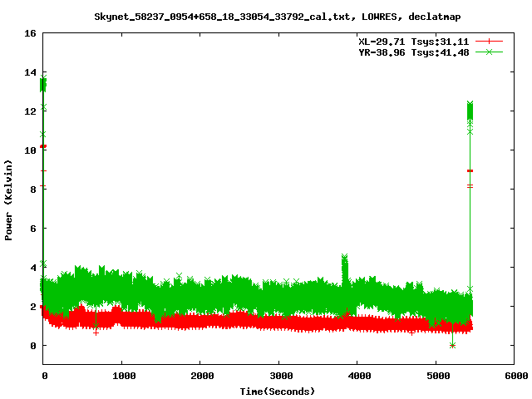Click the x-axis tick label 1000
Screen dimensions: 532x399
click(x=124, y=376)
